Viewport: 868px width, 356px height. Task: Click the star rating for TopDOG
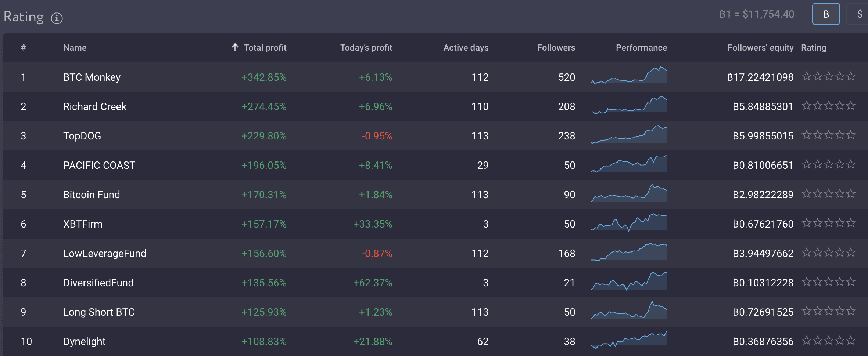[x=828, y=135]
